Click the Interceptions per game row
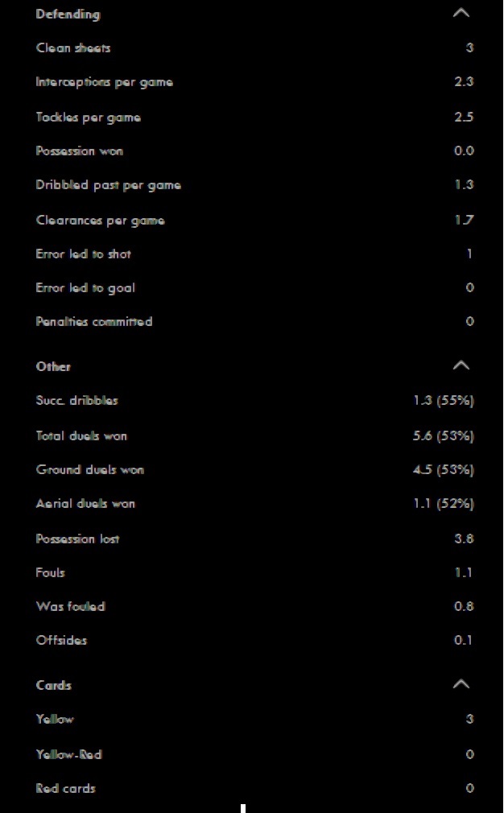This screenshot has height=813, width=504. point(254,82)
